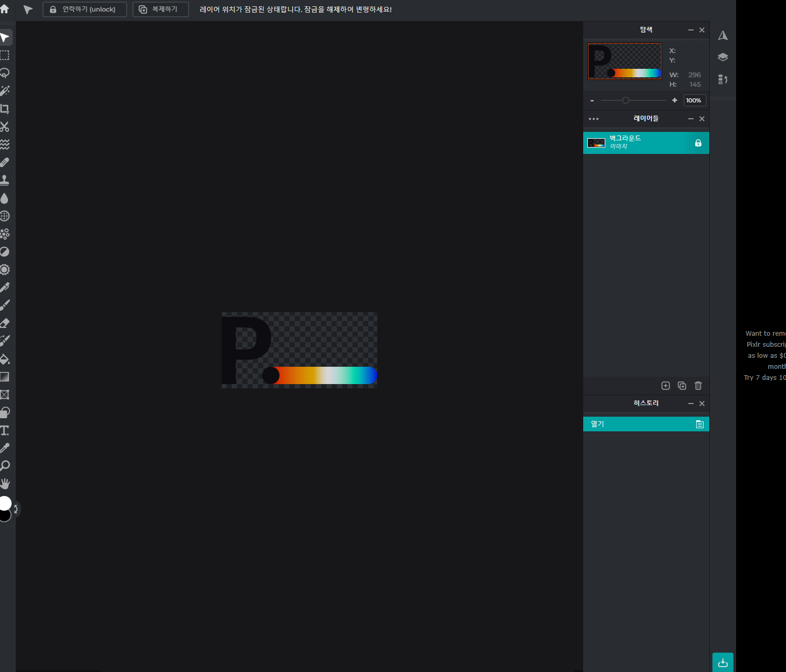The height and width of the screenshot is (672, 786).
Task: Select the Gradient tool
Action: coord(5,377)
